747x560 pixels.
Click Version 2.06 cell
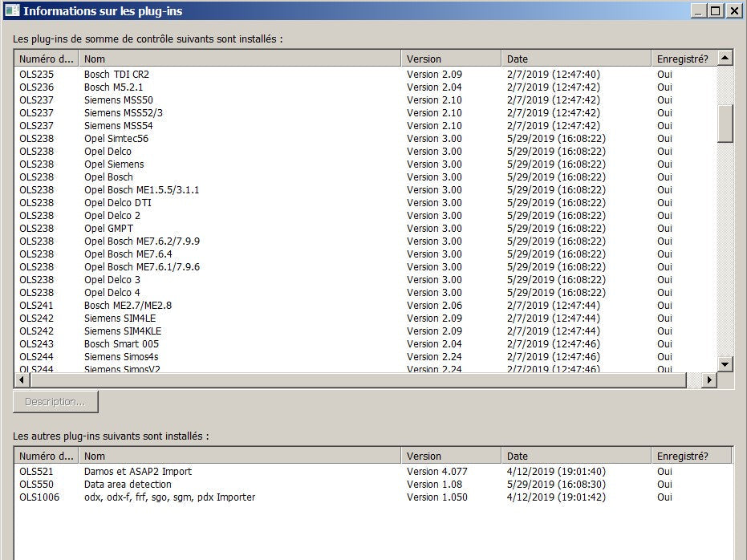(x=435, y=306)
